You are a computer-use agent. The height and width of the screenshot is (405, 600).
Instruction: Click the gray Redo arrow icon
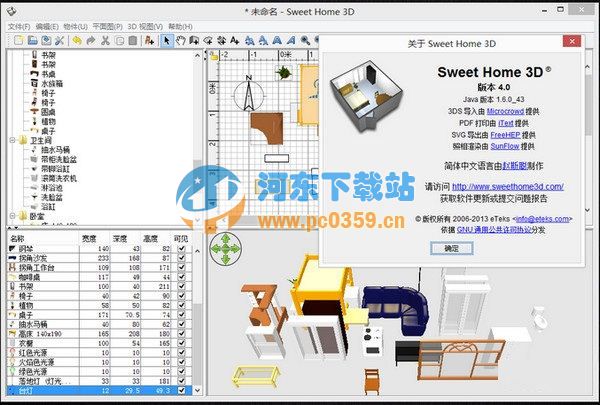click(x=91, y=40)
